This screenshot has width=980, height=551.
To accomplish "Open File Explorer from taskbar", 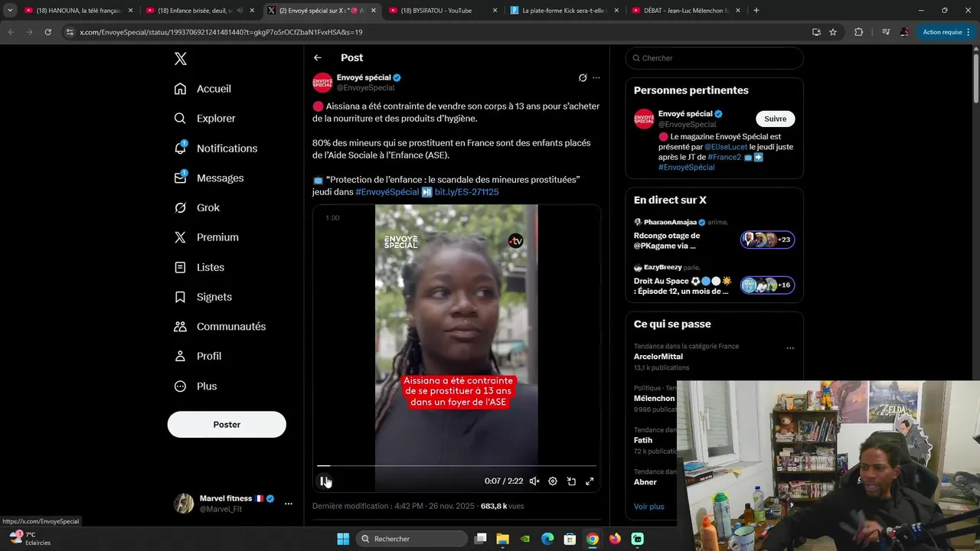I will pos(502,539).
